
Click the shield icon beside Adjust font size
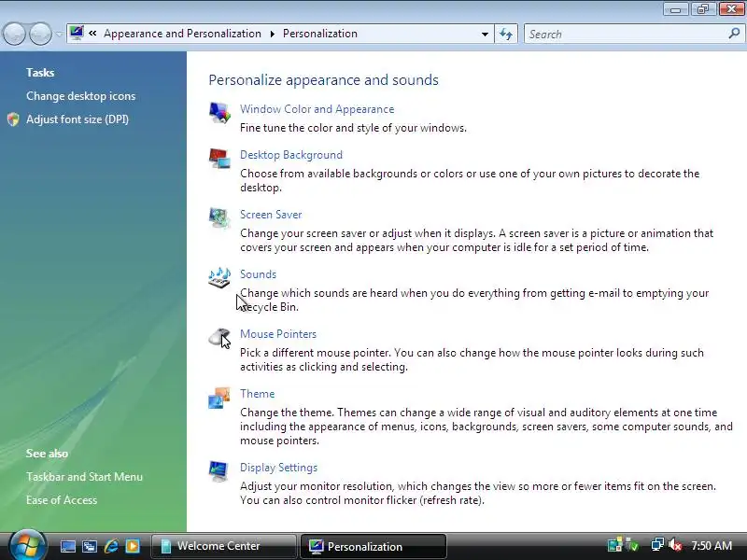[x=13, y=119]
